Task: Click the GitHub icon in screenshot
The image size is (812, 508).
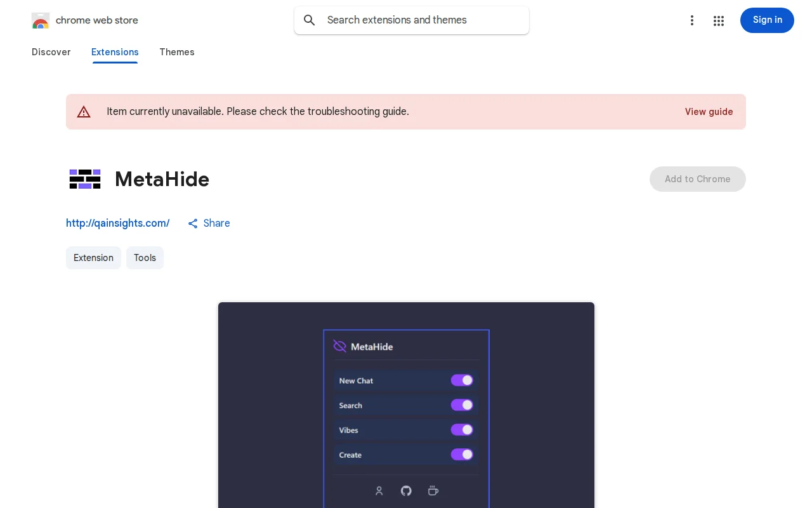Action: click(406, 491)
